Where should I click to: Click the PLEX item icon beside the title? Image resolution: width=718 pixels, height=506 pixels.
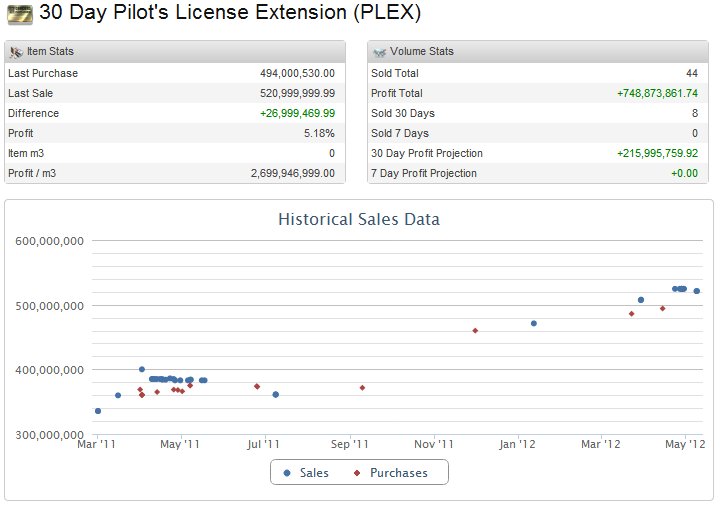pos(20,14)
